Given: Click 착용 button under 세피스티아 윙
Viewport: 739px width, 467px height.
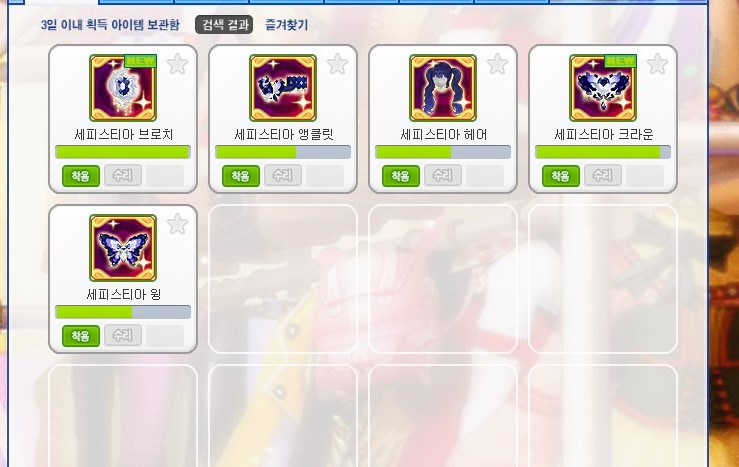Looking at the screenshot, I should pyautogui.click(x=81, y=336).
